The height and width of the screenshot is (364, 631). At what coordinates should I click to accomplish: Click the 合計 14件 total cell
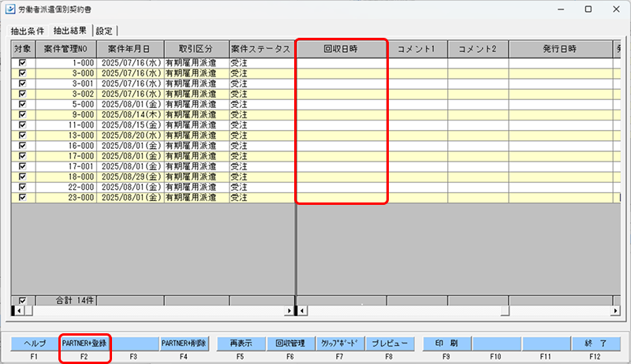coord(66,300)
